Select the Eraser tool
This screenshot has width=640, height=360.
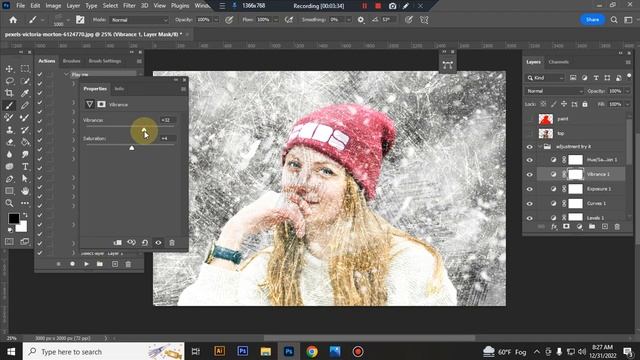click(9, 142)
